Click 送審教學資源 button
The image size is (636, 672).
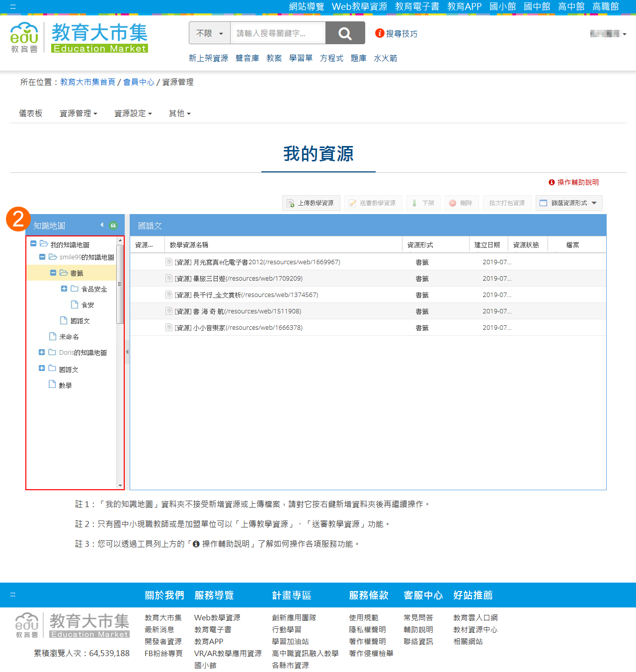click(373, 203)
